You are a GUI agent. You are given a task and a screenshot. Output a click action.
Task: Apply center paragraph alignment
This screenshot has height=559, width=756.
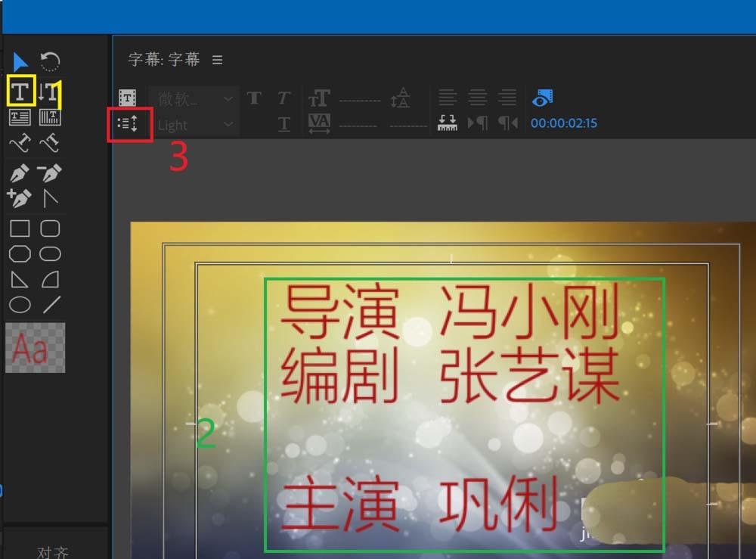click(477, 97)
